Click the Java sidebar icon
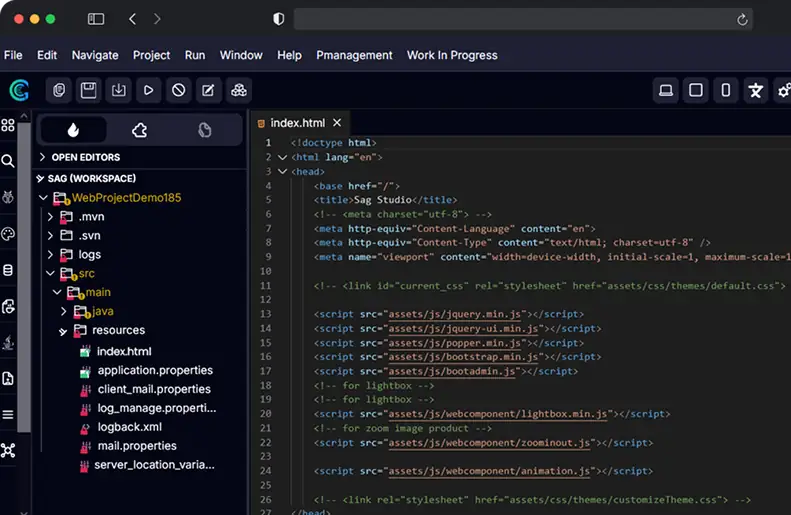Image resolution: width=791 pixels, height=515 pixels. [8, 342]
